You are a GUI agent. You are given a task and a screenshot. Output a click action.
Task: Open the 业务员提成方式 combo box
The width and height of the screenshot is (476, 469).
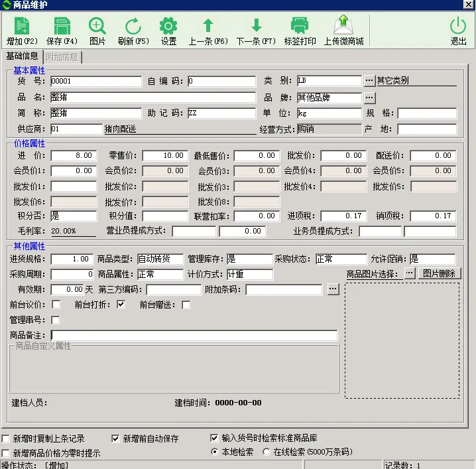[x=380, y=231]
